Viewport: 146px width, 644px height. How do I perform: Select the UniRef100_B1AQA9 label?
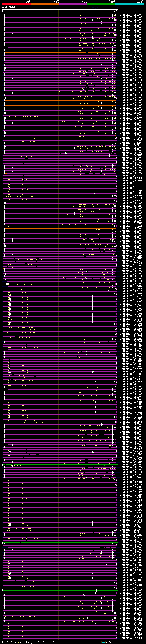tap(131, 206)
